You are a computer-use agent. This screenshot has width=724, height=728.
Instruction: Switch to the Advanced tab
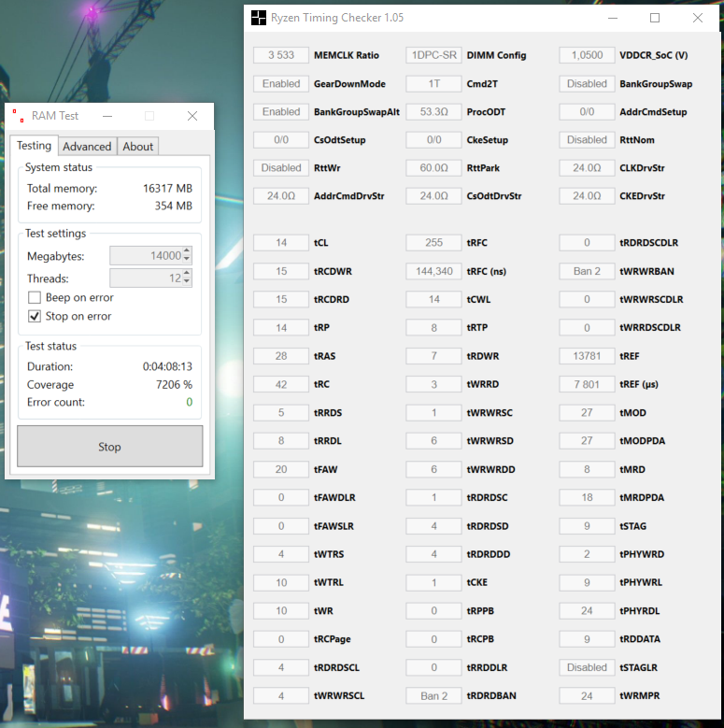pos(87,146)
